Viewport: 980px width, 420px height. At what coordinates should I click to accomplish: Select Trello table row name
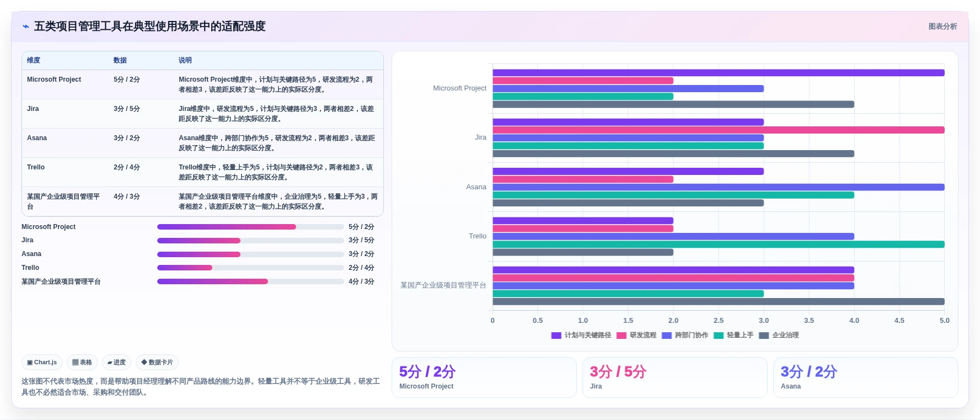36,167
